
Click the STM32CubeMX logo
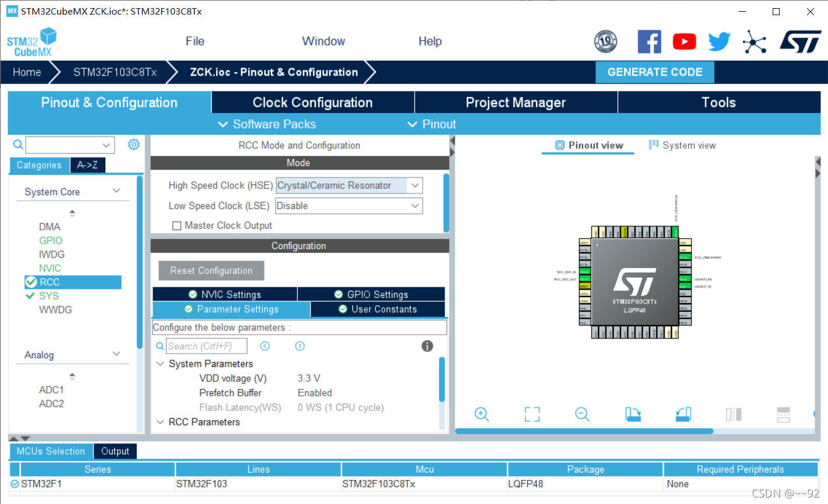pos(32,43)
